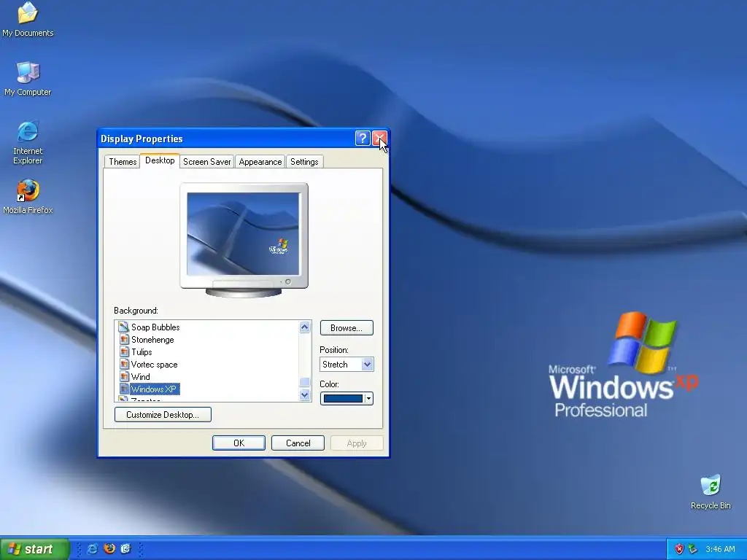Image resolution: width=747 pixels, height=560 pixels.
Task: Click the red security shield tray icon
Action: pos(679,549)
